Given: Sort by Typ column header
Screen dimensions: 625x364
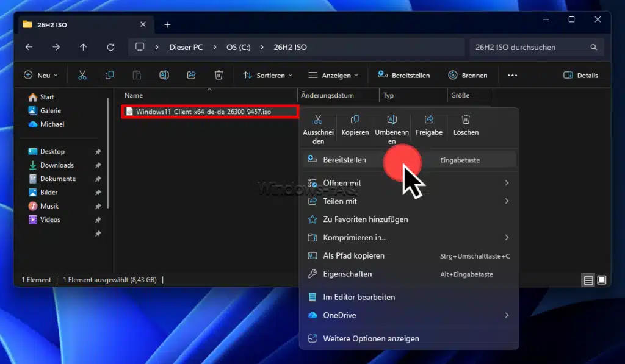Looking at the screenshot, I should click(388, 96).
